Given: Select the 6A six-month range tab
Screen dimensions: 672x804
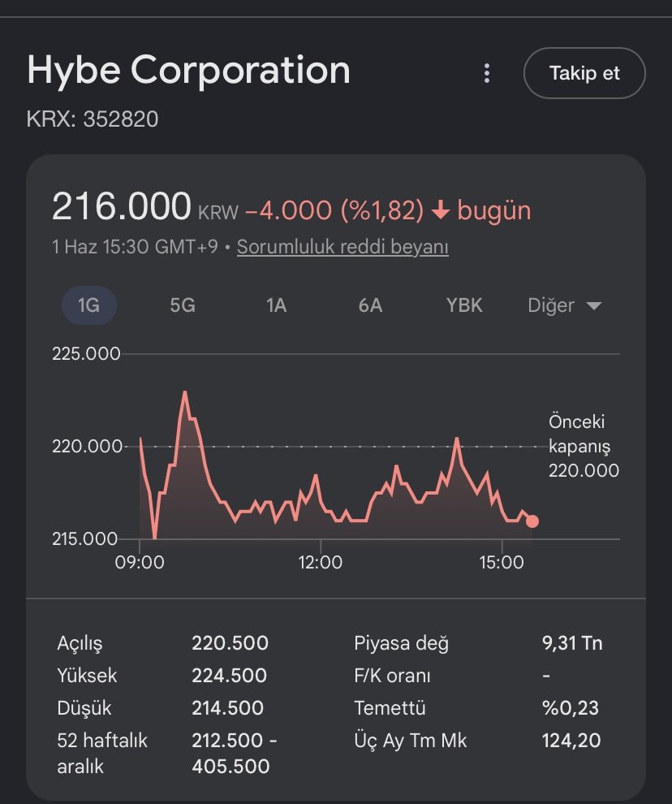Looking at the screenshot, I should (x=370, y=305).
